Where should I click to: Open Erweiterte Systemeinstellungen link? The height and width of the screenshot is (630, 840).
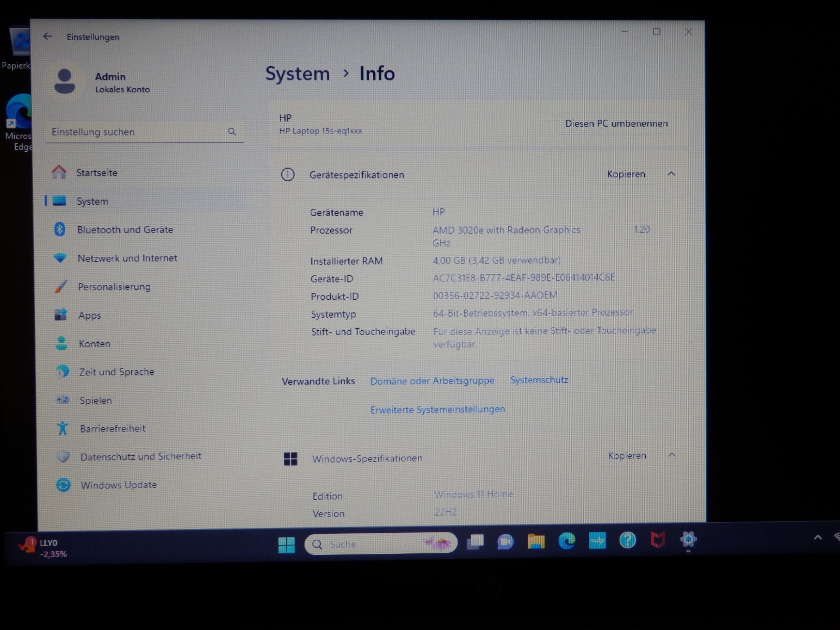pos(438,409)
